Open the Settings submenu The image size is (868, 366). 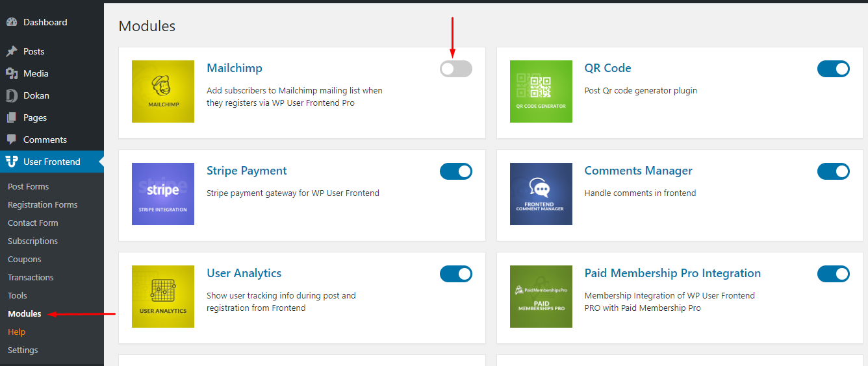[23, 350]
